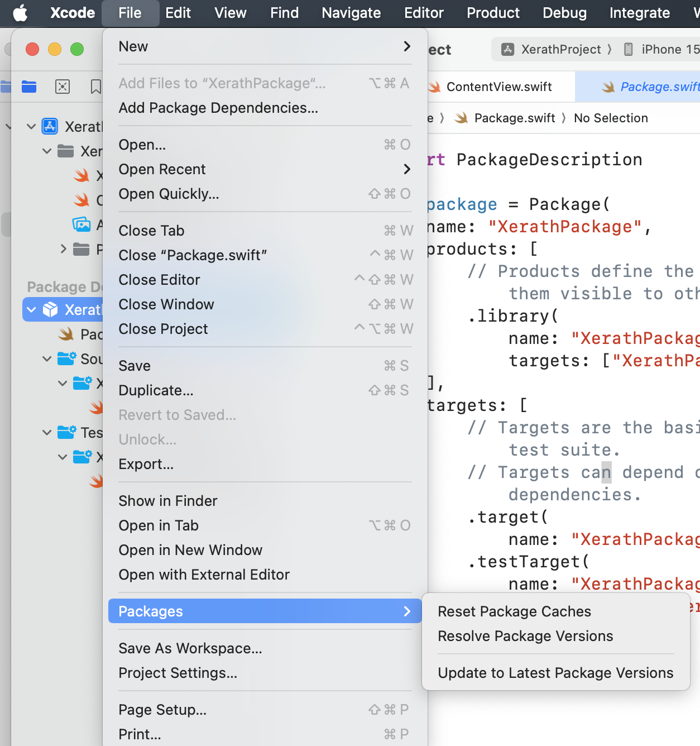Open the Edit menu
700x746 pixels.
point(178,13)
